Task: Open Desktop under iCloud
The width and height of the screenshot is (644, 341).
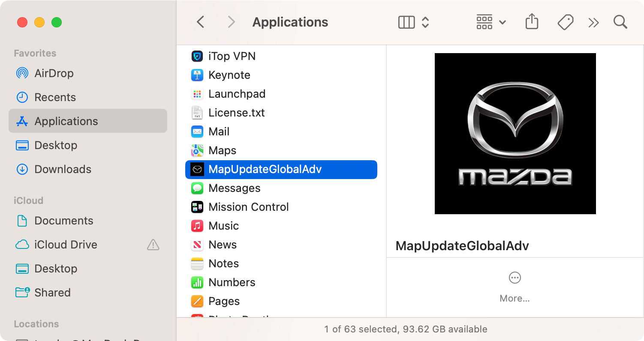Action: [88, 269]
